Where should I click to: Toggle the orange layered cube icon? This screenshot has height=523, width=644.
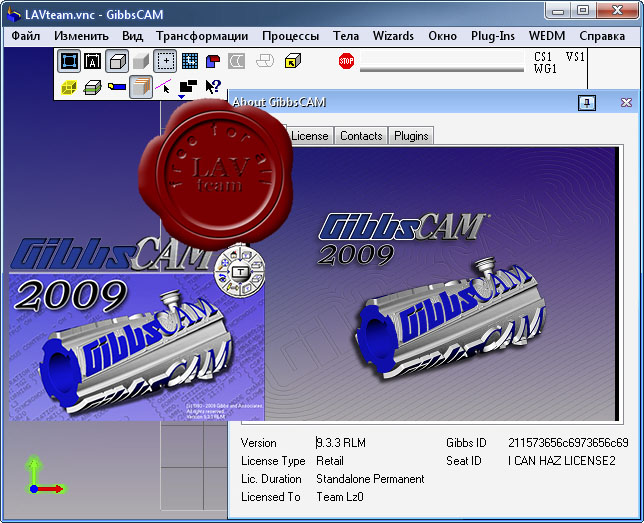141,87
